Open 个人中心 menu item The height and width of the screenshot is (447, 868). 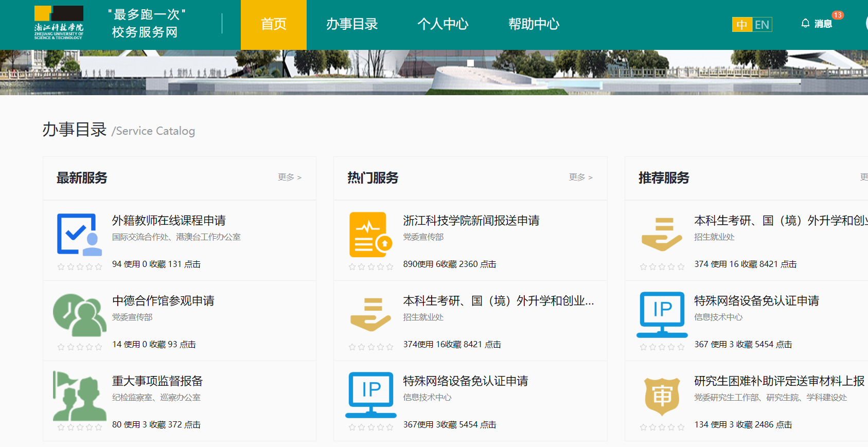click(443, 24)
